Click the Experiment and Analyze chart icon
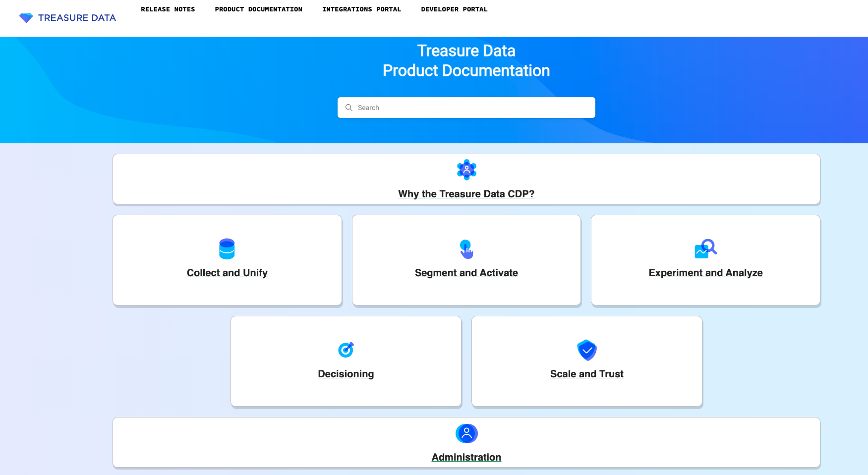This screenshot has height=475, width=868. click(x=705, y=248)
